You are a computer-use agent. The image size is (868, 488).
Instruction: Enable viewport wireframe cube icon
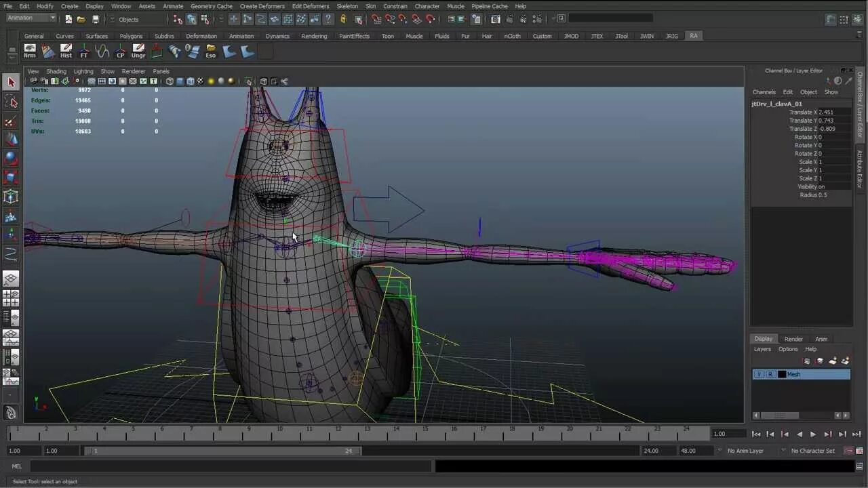tap(170, 81)
